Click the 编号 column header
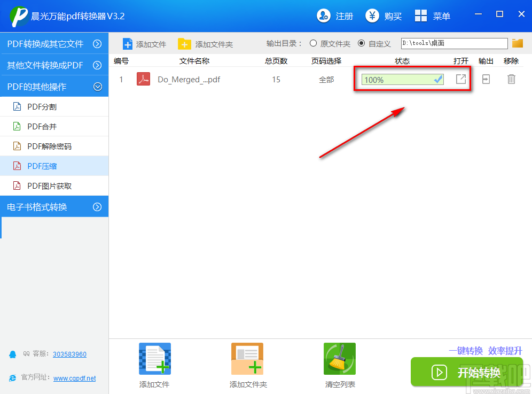This screenshot has width=532, height=394. tap(121, 61)
